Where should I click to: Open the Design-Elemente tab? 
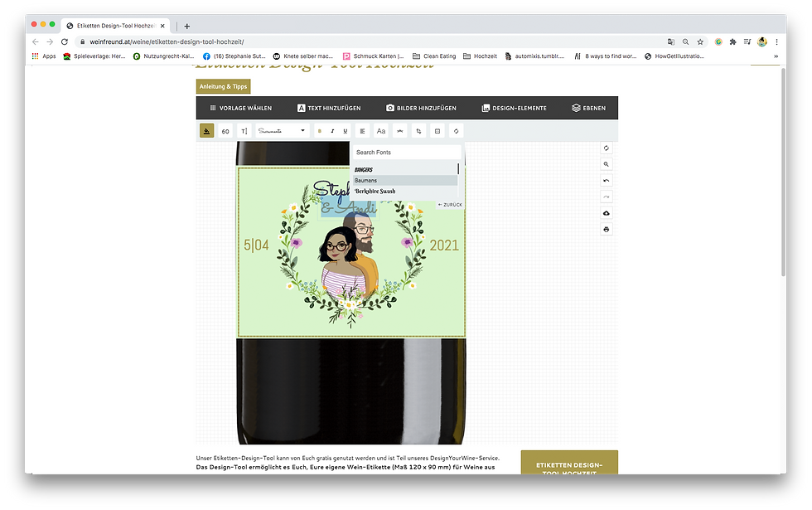pyautogui.click(x=515, y=109)
